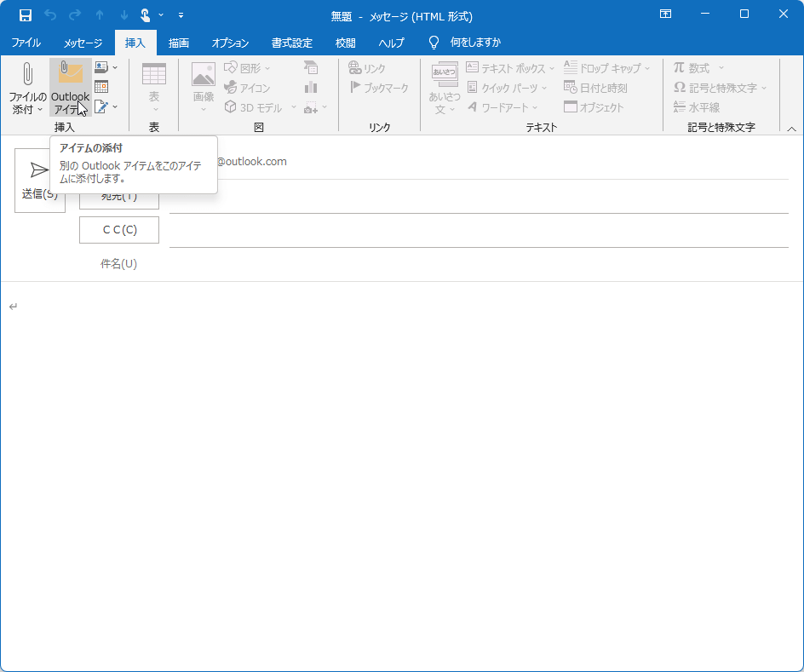Click the lightbulb Tell Me icon
Viewport: 804px width, 672px height.
[434, 43]
